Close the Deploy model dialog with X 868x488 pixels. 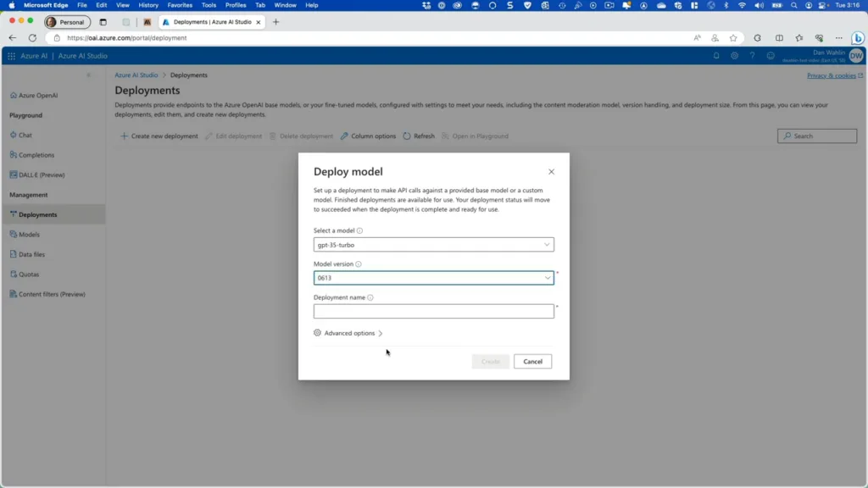(x=551, y=172)
